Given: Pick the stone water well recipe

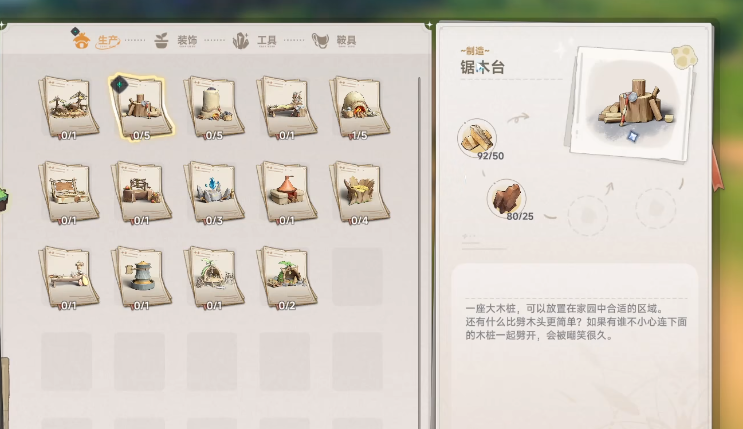Looking at the screenshot, I should (x=141, y=278).
